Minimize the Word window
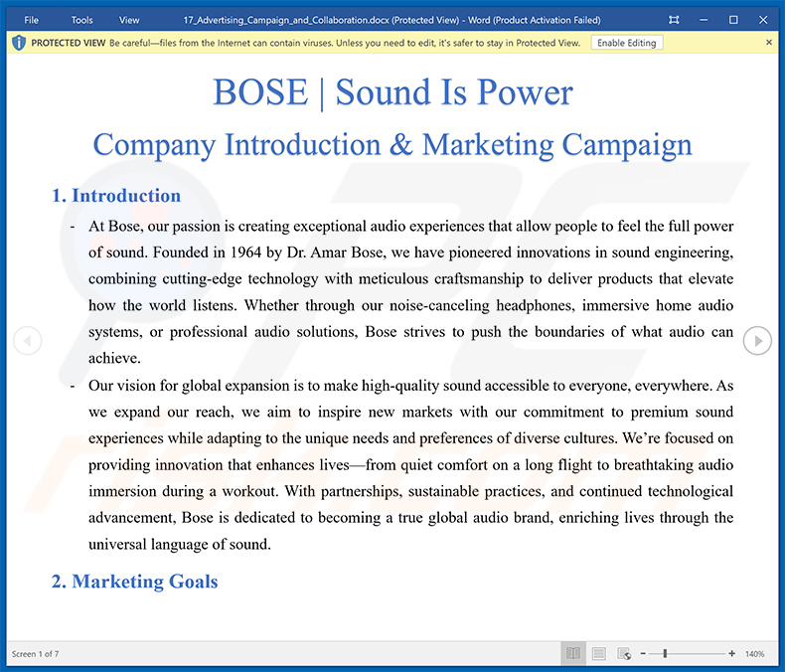 point(704,20)
